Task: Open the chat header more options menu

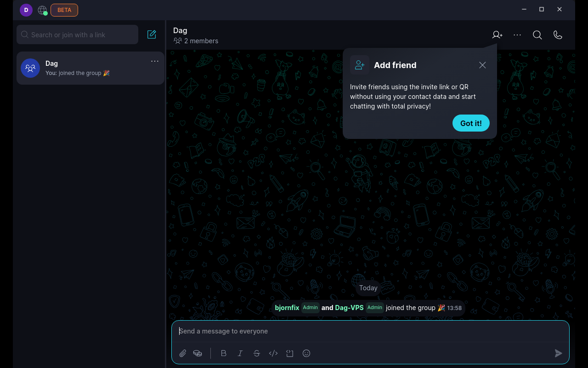Action: [517, 35]
